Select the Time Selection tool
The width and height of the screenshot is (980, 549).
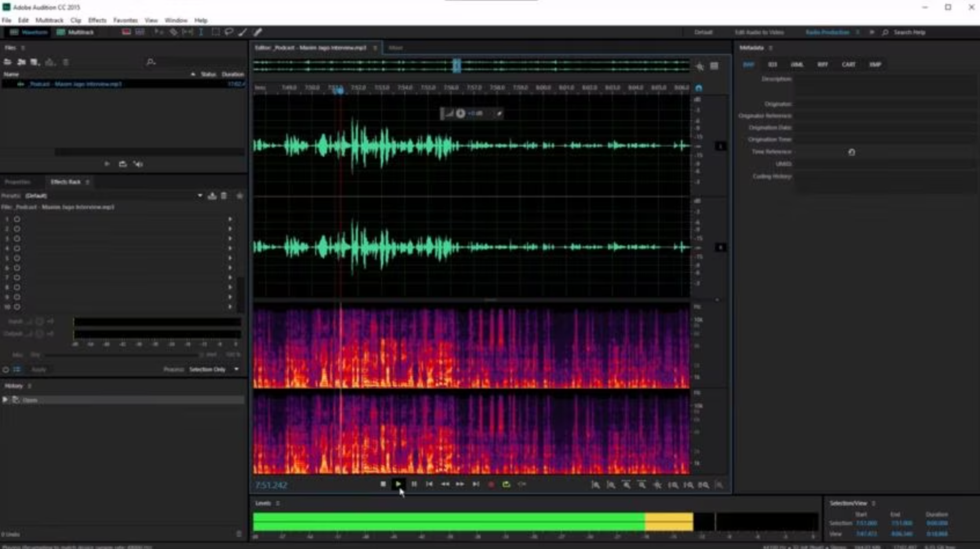point(201,32)
